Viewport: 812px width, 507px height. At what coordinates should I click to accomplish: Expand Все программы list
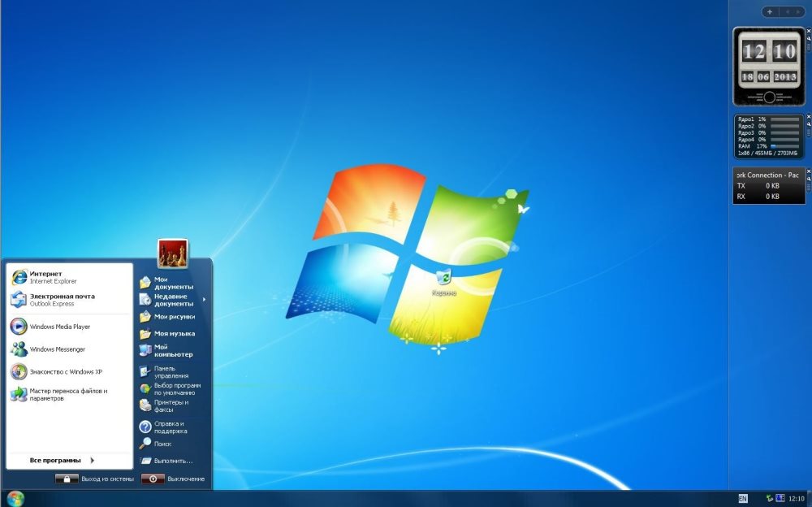(x=63, y=461)
